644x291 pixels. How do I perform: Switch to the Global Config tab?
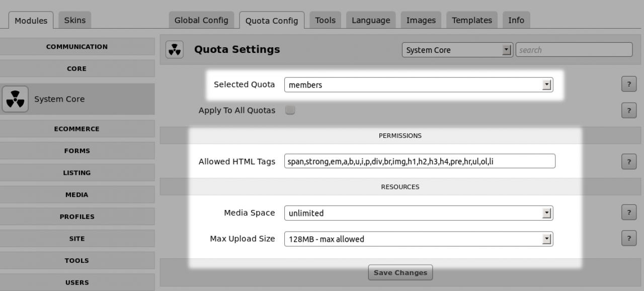point(201,20)
